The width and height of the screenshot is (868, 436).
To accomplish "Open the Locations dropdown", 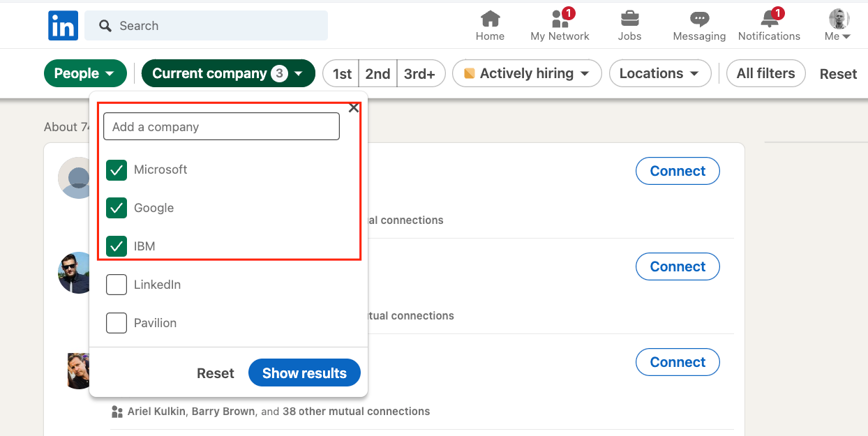I will [x=660, y=73].
